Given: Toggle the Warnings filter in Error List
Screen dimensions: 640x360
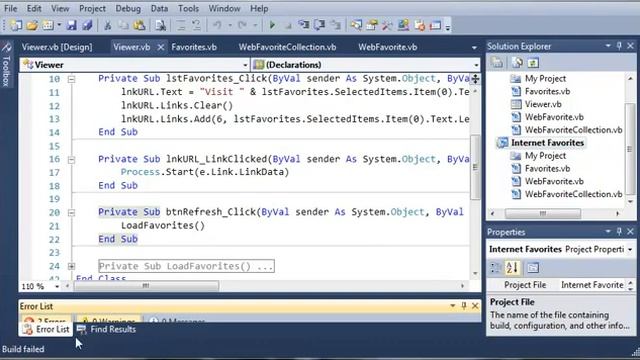Looking at the screenshot, I should pos(109,320).
